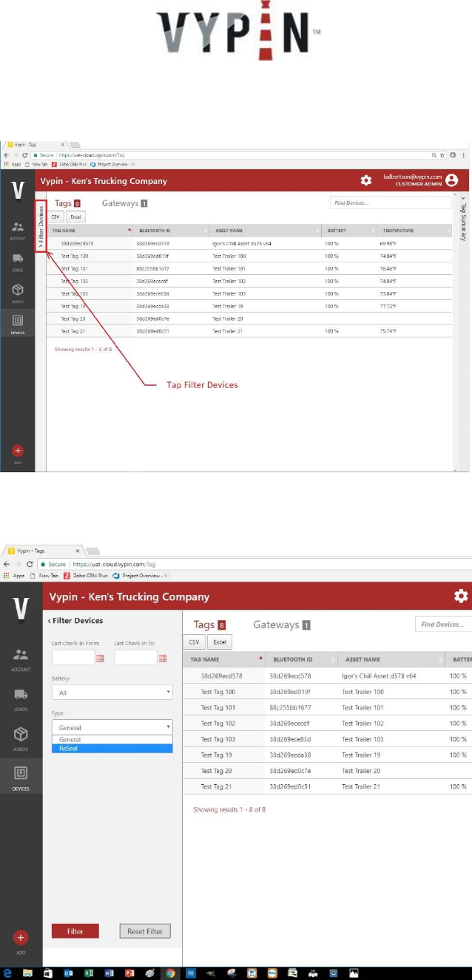Image resolution: width=472 pixels, height=980 pixels.
Task: Open Loads in sidebar of Tag Summary view
Action: 18,261
